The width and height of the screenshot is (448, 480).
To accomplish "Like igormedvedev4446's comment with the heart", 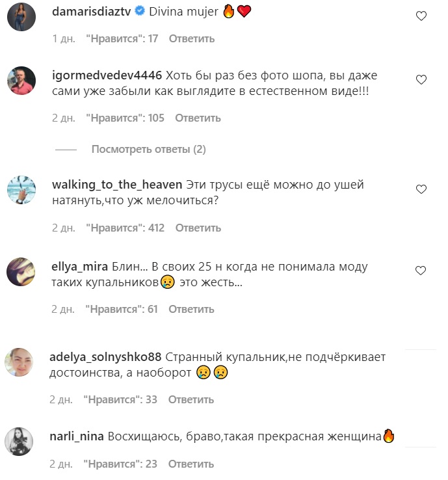I will (421, 79).
